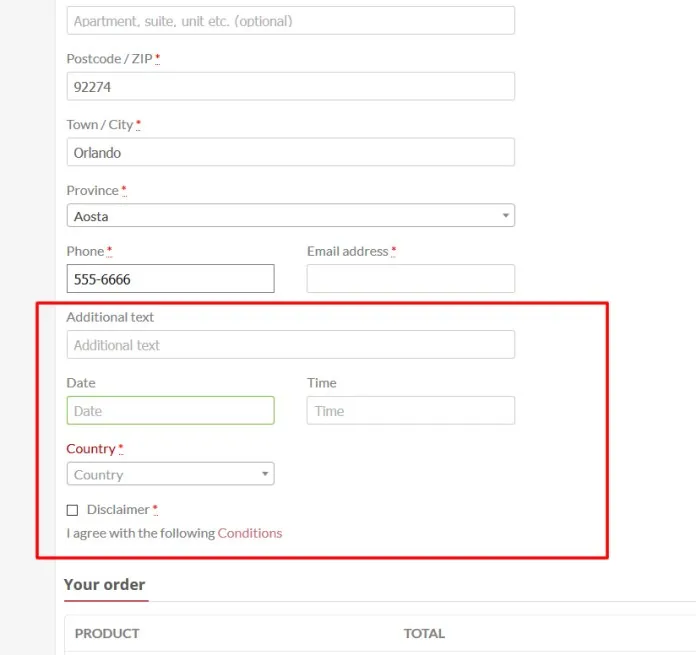Expand the Country dropdown
The image size is (696, 655).
pos(170,475)
